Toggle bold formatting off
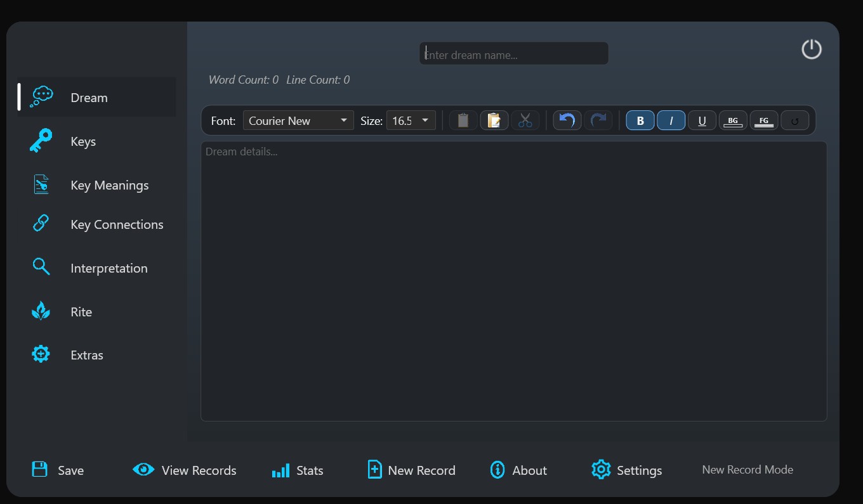 click(640, 120)
